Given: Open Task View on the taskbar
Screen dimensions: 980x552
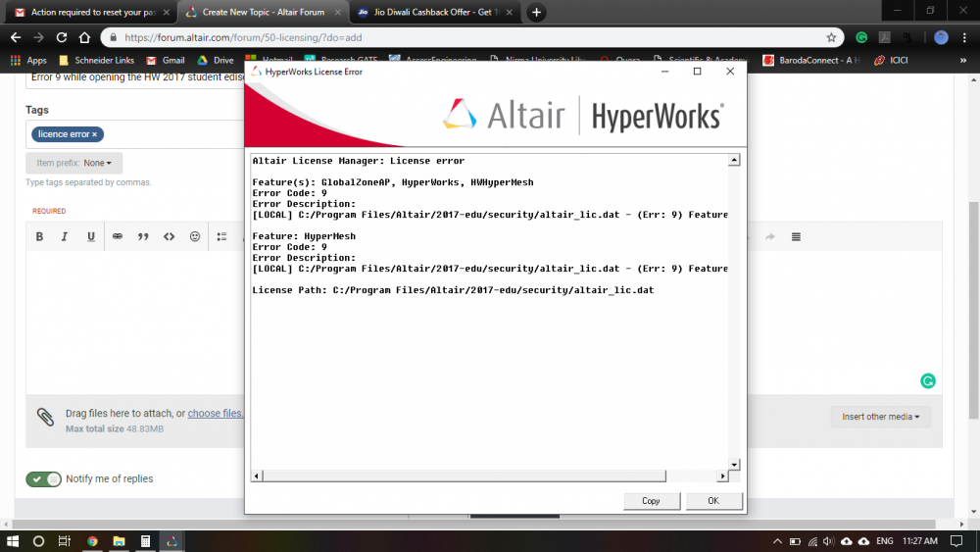Looking at the screenshot, I should (x=65, y=541).
